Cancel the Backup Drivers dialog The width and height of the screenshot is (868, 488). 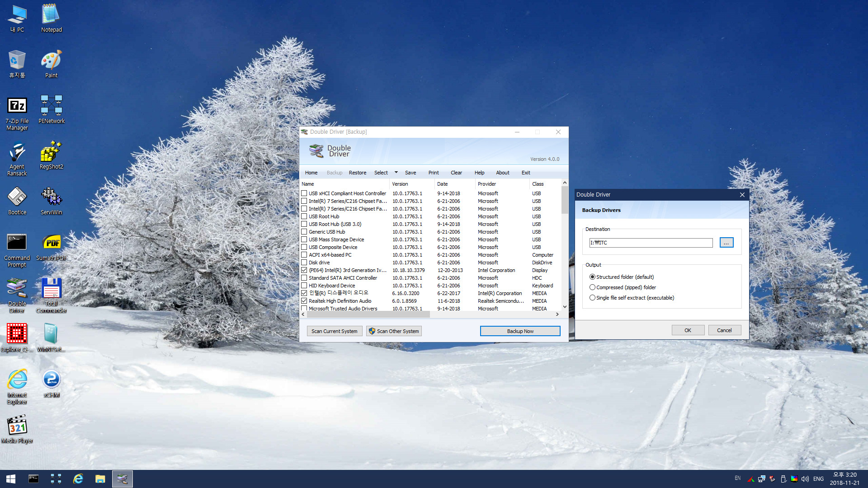pos(724,330)
